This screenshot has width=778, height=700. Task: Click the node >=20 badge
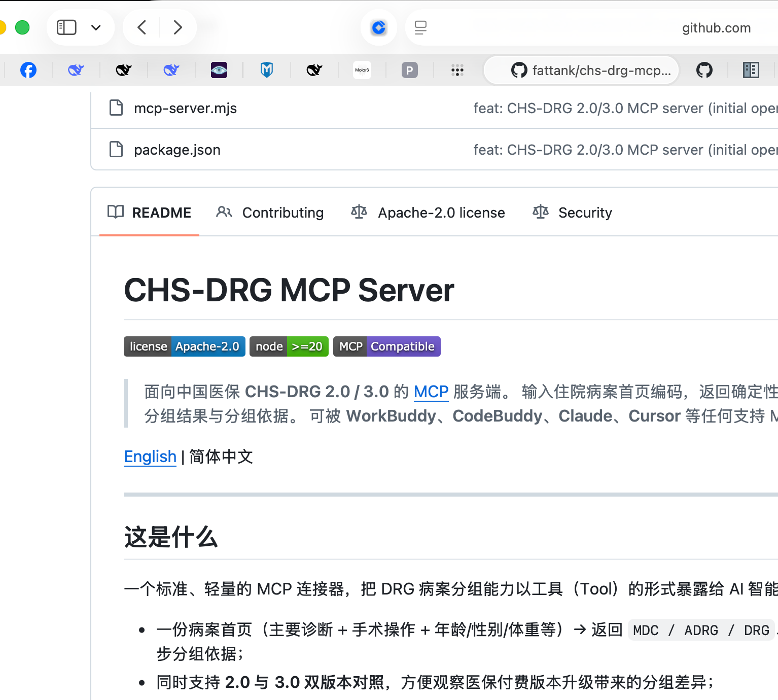click(289, 346)
